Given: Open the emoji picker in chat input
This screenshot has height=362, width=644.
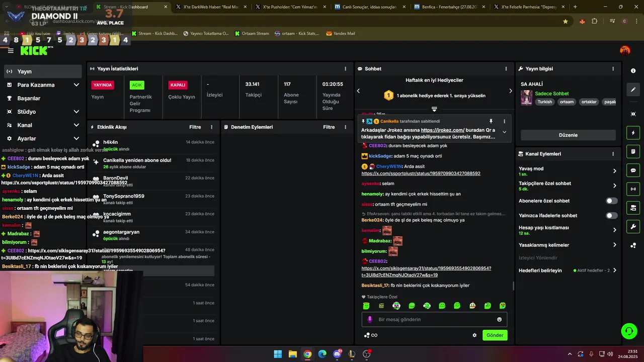Looking at the screenshot, I should [x=499, y=319].
